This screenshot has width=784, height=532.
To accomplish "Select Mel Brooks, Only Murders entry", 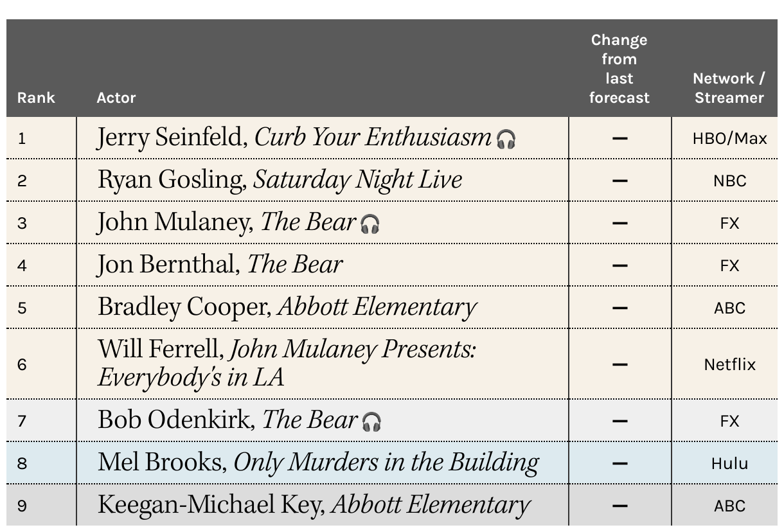I will pos(318,462).
